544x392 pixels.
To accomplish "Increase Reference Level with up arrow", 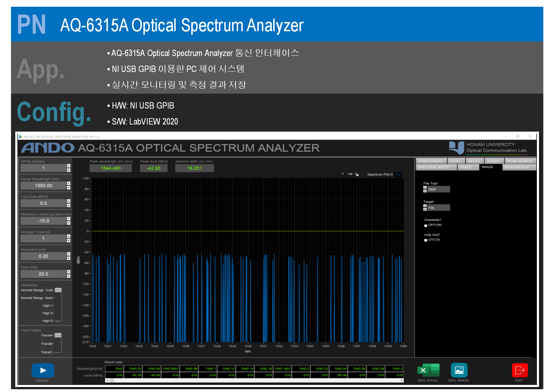I will (x=69, y=219).
